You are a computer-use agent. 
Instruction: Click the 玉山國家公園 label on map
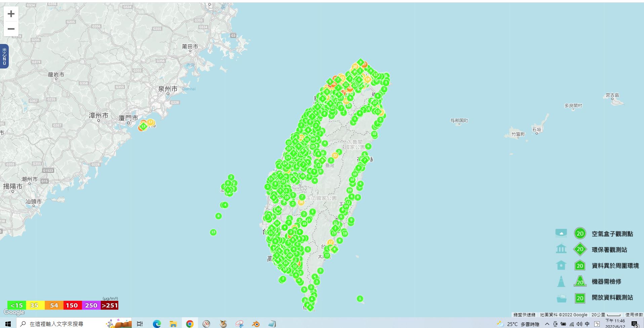321,198
